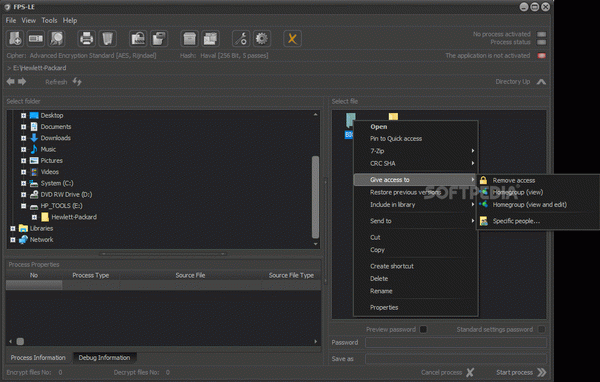Screen dimensions: 600x382
Task: Open the Help menu
Action: tap(70, 20)
